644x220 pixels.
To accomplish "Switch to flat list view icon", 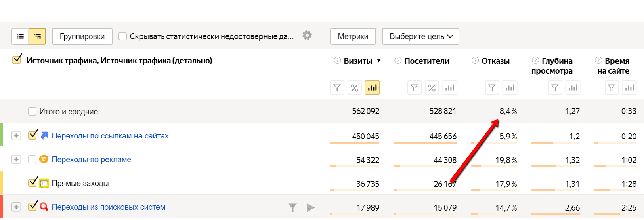I will click(20, 36).
